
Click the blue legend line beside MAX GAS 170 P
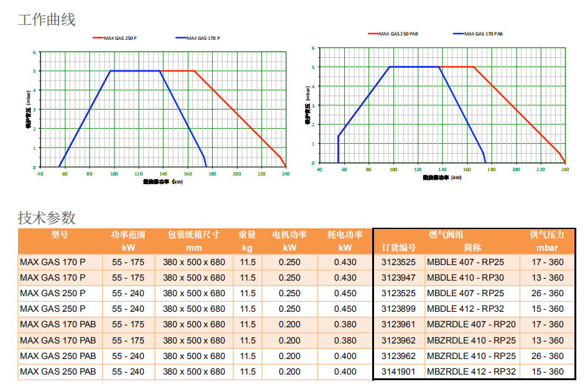(x=181, y=38)
